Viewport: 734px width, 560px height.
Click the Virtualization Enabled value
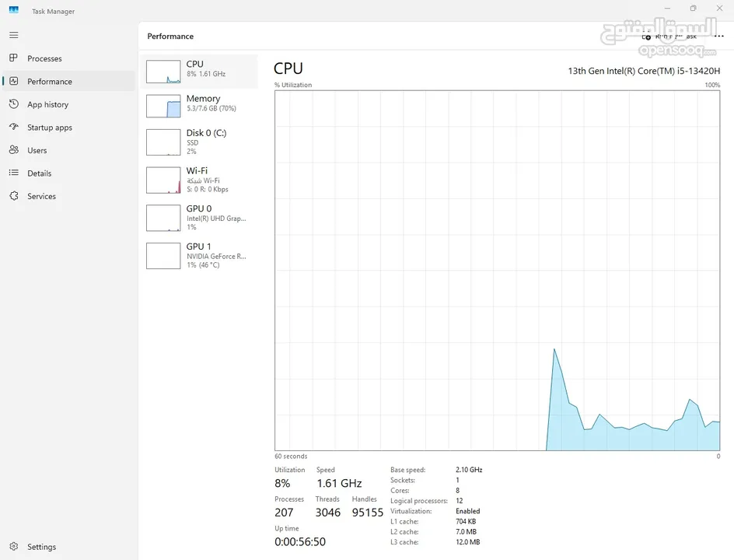467,511
